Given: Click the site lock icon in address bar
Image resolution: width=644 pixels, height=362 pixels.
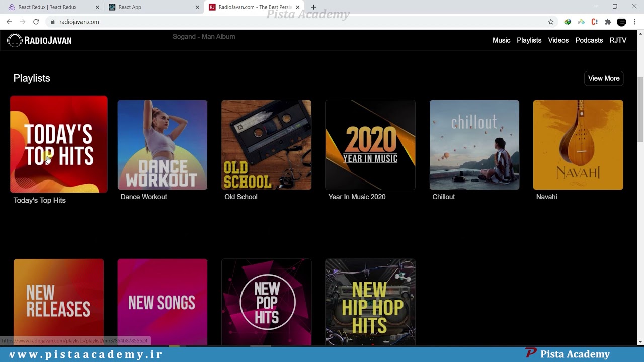Looking at the screenshot, I should [x=52, y=22].
